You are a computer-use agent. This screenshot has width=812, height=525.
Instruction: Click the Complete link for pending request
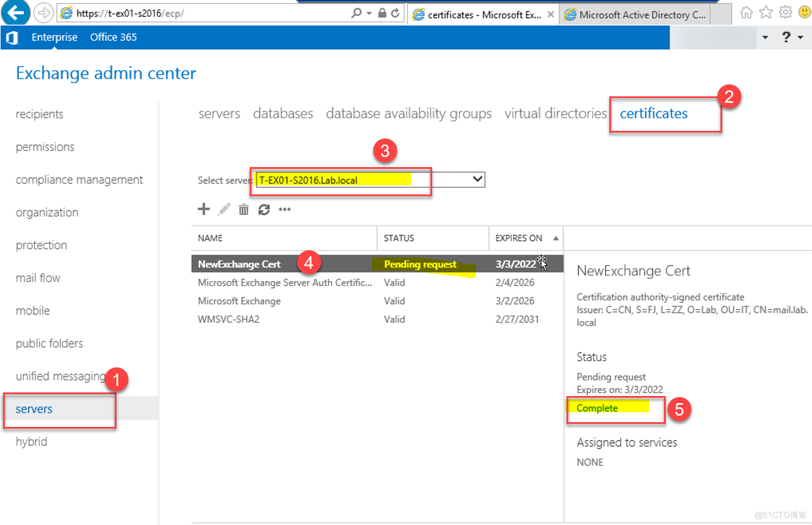(597, 408)
